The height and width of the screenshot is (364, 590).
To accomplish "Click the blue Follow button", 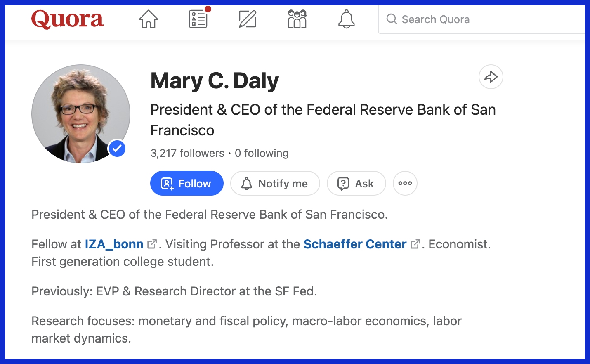I will coord(186,183).
